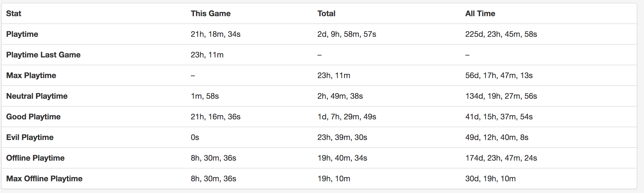This screenshot has height=193, width=644.
Task: Select the Evil Playtime row label
Action: pos(30,137)
